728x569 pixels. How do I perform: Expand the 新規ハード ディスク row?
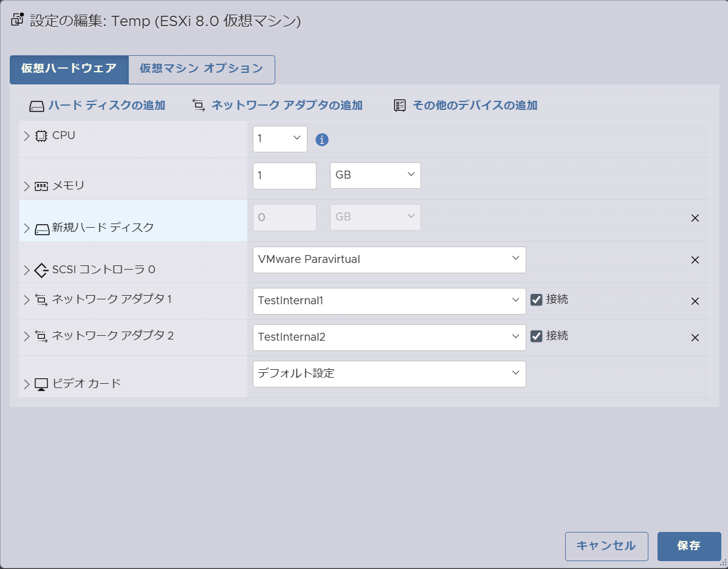[27, 228]
